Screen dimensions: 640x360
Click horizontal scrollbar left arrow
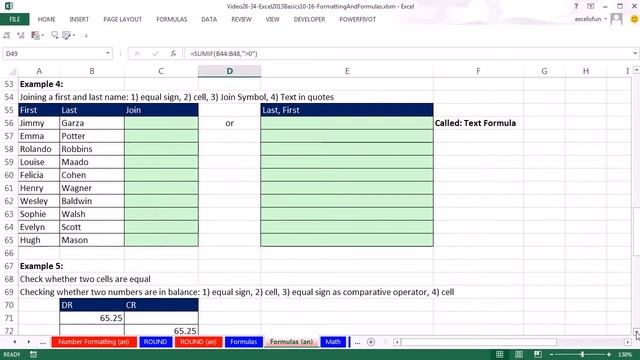pos(397,342)
